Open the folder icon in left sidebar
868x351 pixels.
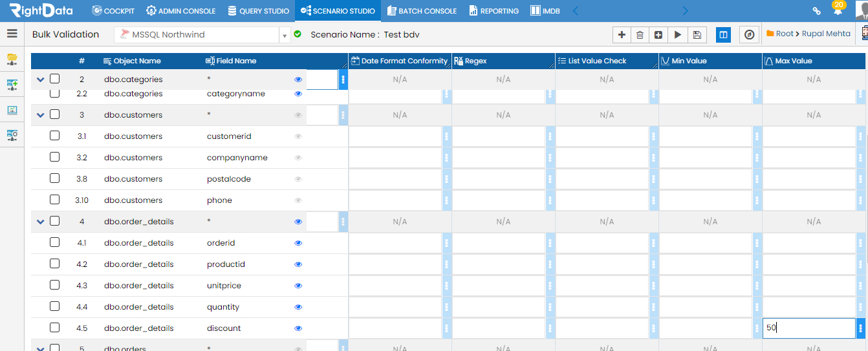(x=12, y=60)
